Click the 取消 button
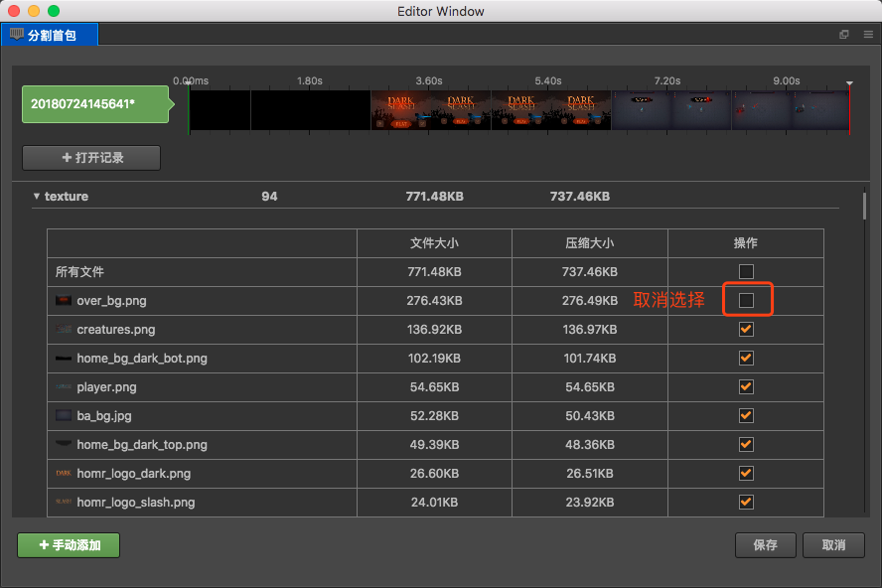 point(833,545)
